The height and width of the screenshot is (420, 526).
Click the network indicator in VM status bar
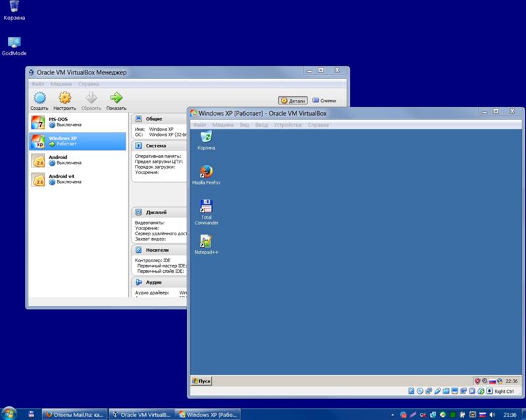click(429, 391)
